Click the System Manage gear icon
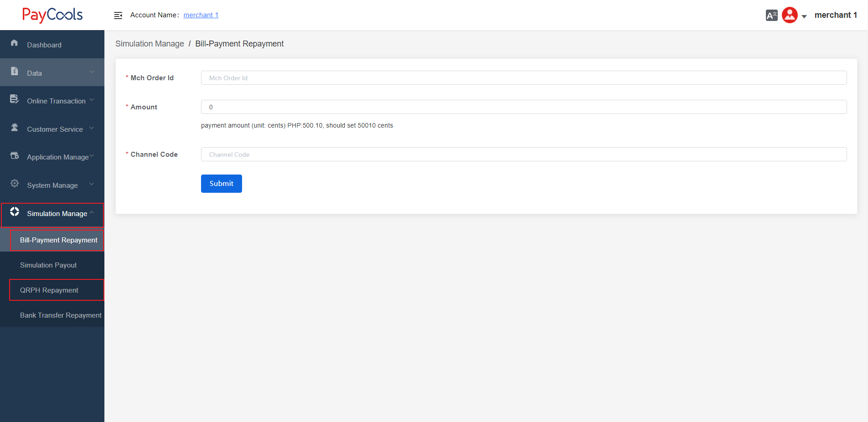 tap(15, 184)
